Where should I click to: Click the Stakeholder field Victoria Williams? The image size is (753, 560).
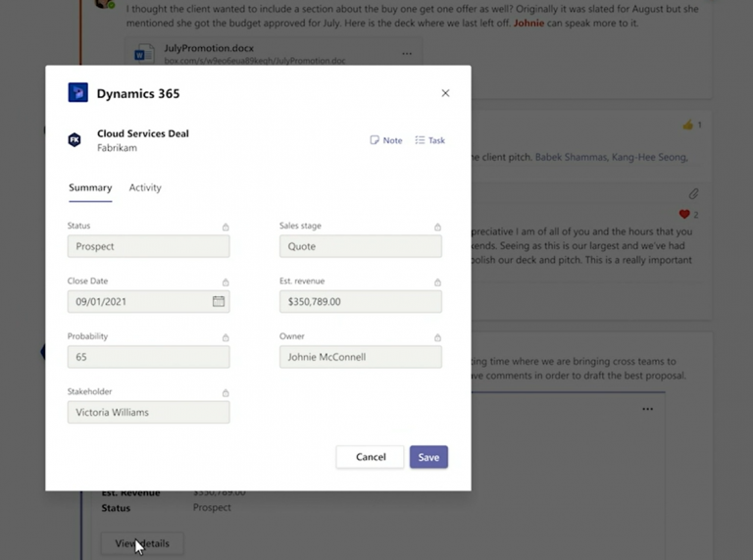click(148, 412)
